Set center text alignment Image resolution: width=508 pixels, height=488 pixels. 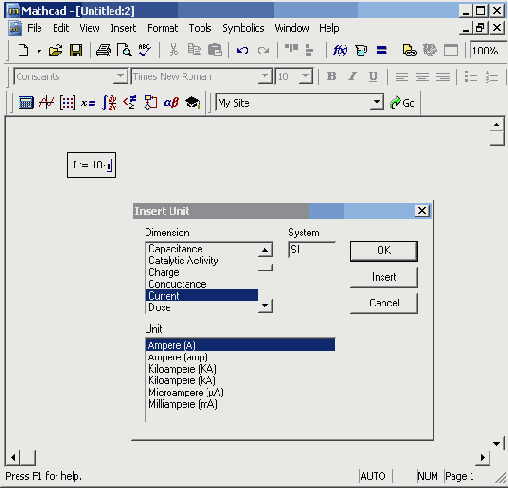422,77
